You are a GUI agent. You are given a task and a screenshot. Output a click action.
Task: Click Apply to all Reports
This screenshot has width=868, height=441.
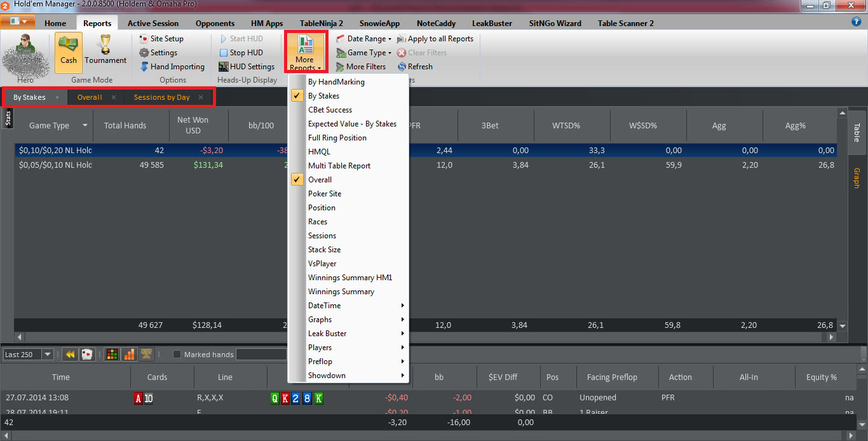(x=440, y=39)
